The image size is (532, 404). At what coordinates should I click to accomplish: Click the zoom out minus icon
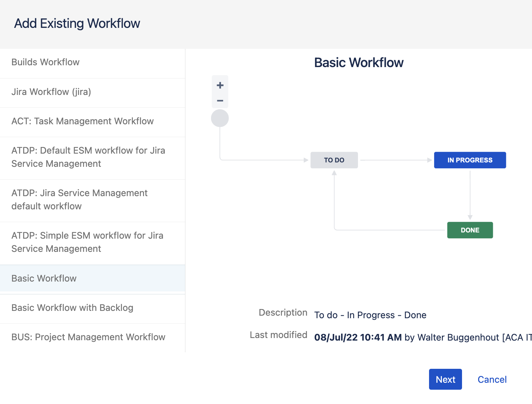click(220, 100)
